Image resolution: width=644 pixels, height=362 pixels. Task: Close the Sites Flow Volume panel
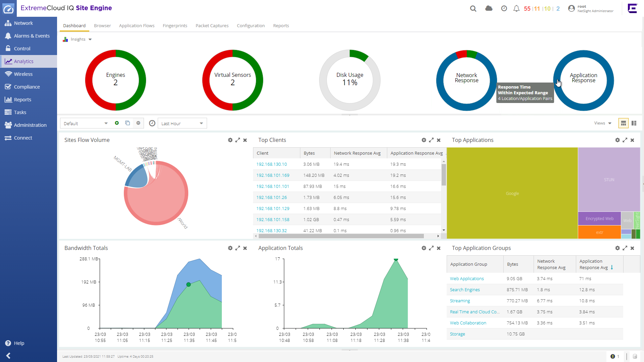coord(245,140)
